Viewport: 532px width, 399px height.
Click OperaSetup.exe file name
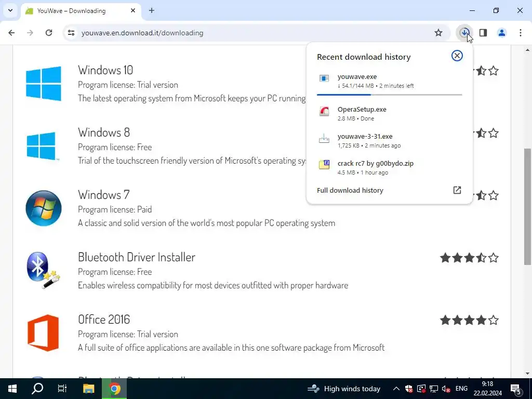coord(362,109)
